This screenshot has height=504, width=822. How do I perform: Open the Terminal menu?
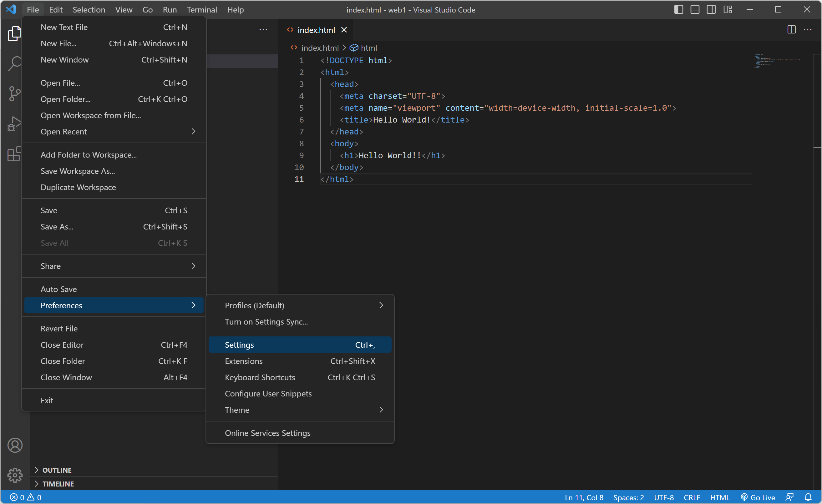pos(201,10)
